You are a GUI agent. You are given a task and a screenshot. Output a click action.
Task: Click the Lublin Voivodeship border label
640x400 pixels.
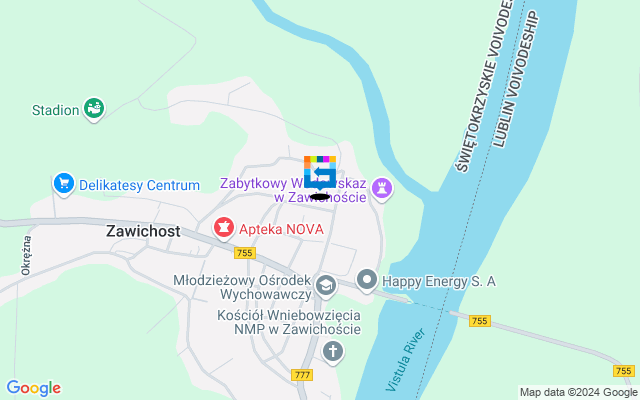pyautogui.click(x=515, y=79)
